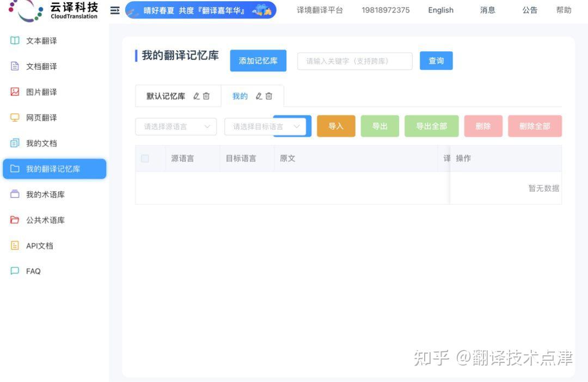This screenshot has height=382, width=588.
Task: Select the 文档翻译 sidebar icon
Action: pyautogui.click(x=15, y=66)
